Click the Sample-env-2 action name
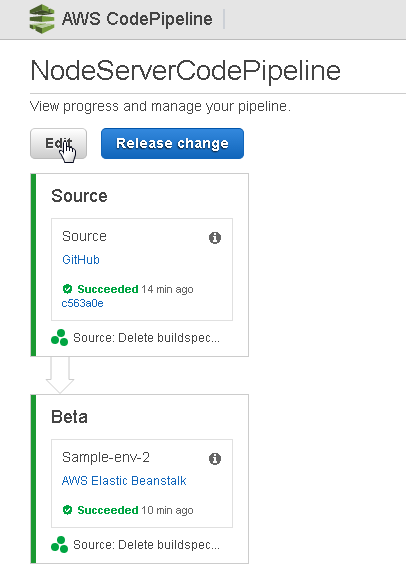406x568 pixels. click(x=106, y=458)
